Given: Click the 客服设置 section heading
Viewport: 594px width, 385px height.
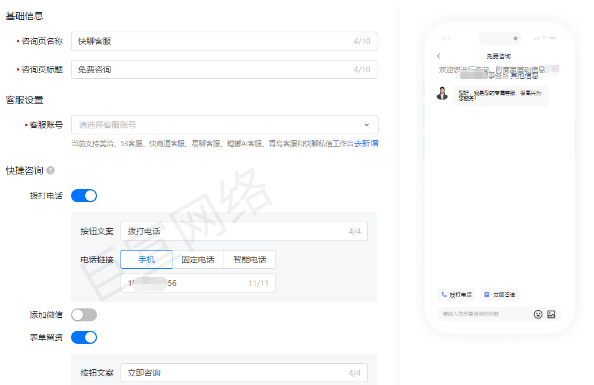Looking at the screenshot, I should (x=24, y=100).
